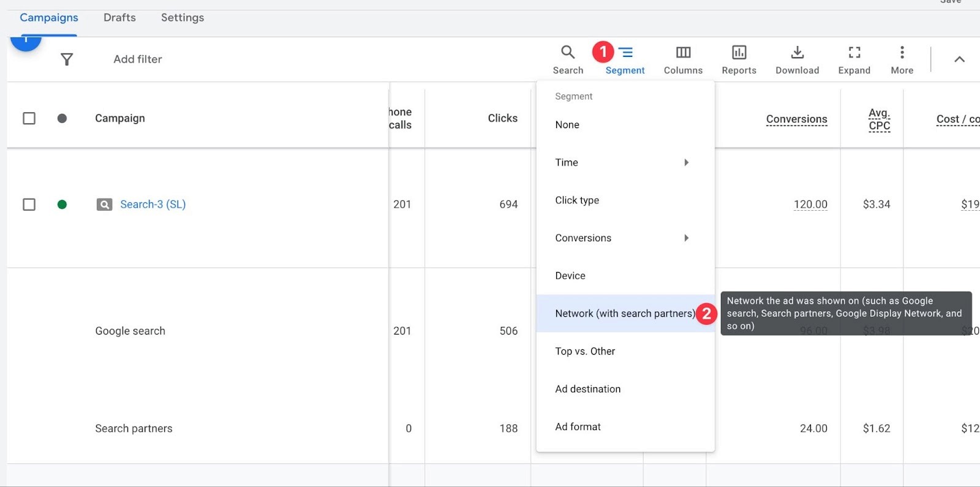Select Network (with search partners) segment
This screenshot has width=980, height=487.
[x=625, y=314]
